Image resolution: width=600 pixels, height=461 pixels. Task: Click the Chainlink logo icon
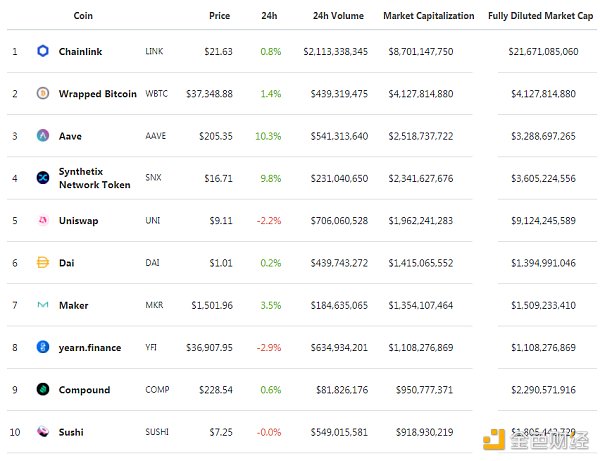tap(43, 51)
